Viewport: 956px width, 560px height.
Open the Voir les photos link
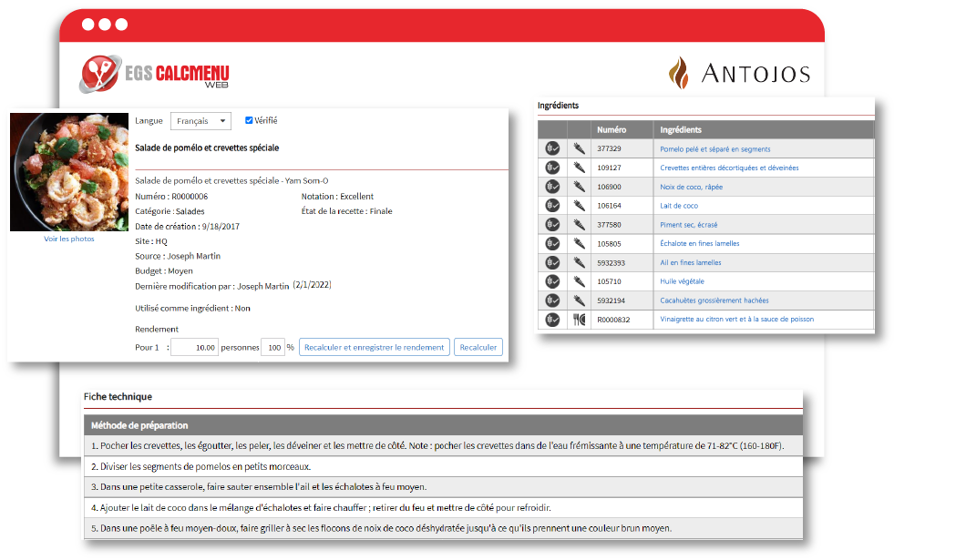click(x=69, y=239)
